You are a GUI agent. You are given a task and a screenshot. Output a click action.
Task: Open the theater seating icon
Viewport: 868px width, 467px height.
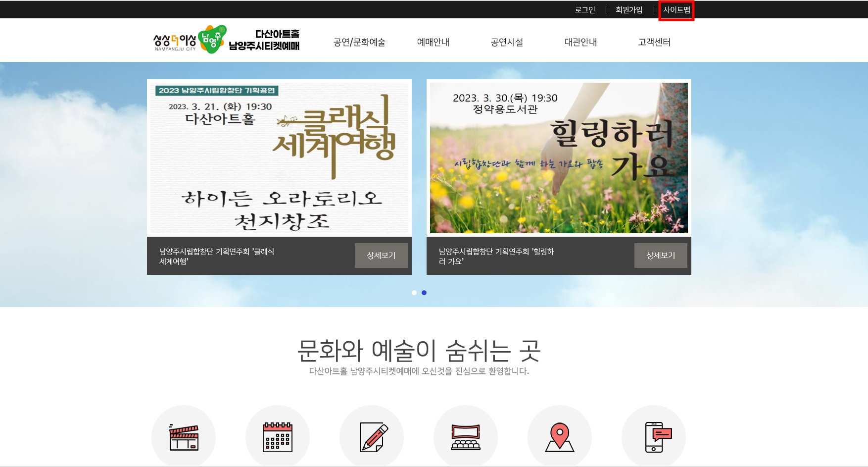[x=466, y=437]
